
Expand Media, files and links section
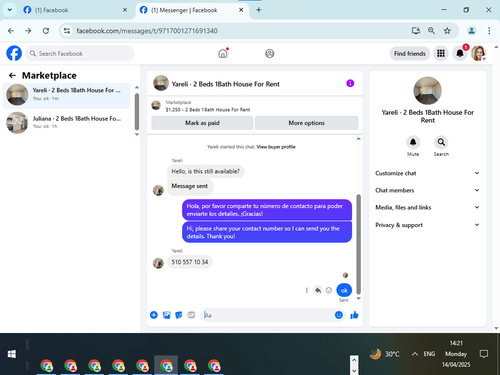(x=427, y=208)
